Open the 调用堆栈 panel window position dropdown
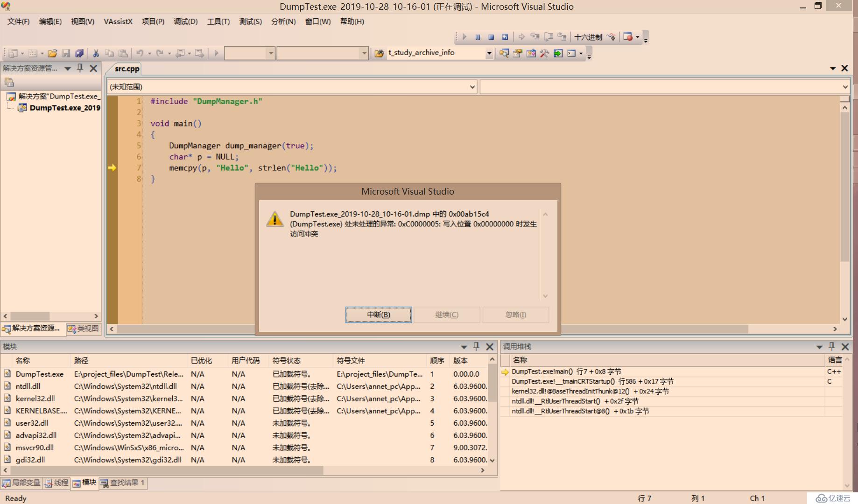This screenshot has height=504, width=858. (819, 347)
